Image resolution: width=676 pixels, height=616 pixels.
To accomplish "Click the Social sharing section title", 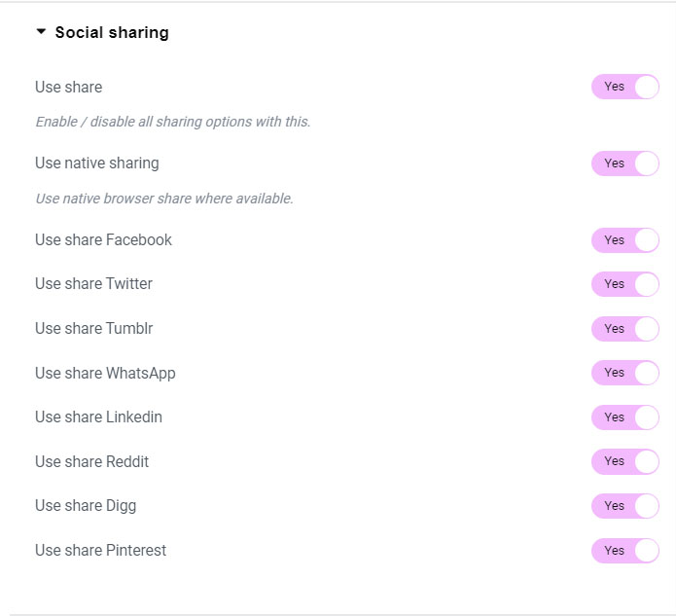I will (x=112, y=32).
